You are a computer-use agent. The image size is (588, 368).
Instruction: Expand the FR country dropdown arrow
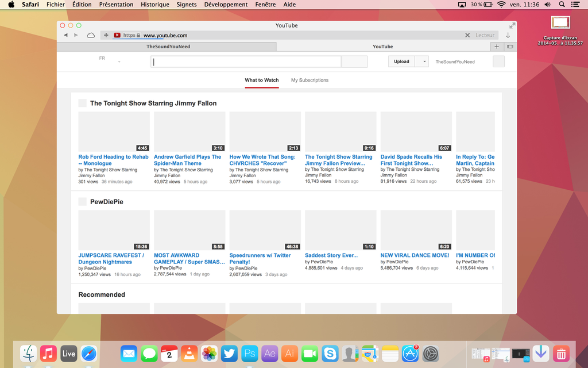119,62
